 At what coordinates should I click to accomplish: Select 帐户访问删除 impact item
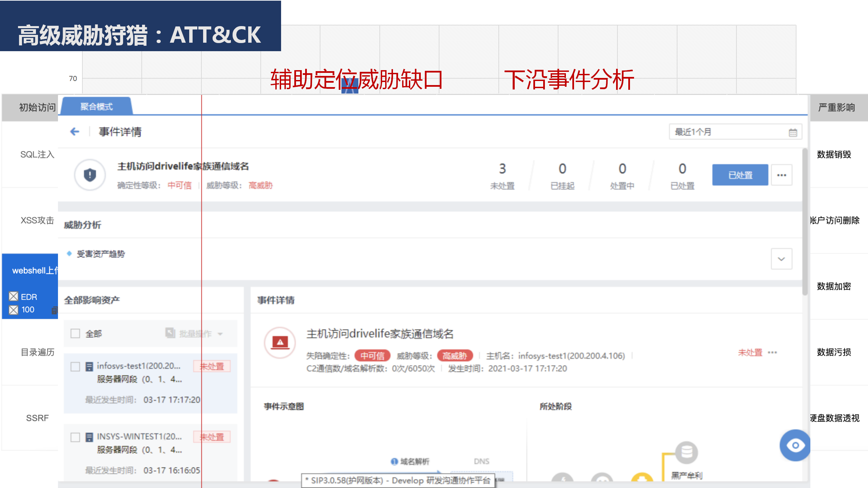(835, 220)
